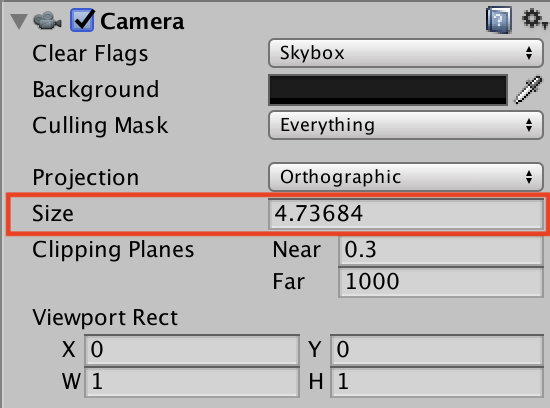Click the Background property label

pos(96,89)
